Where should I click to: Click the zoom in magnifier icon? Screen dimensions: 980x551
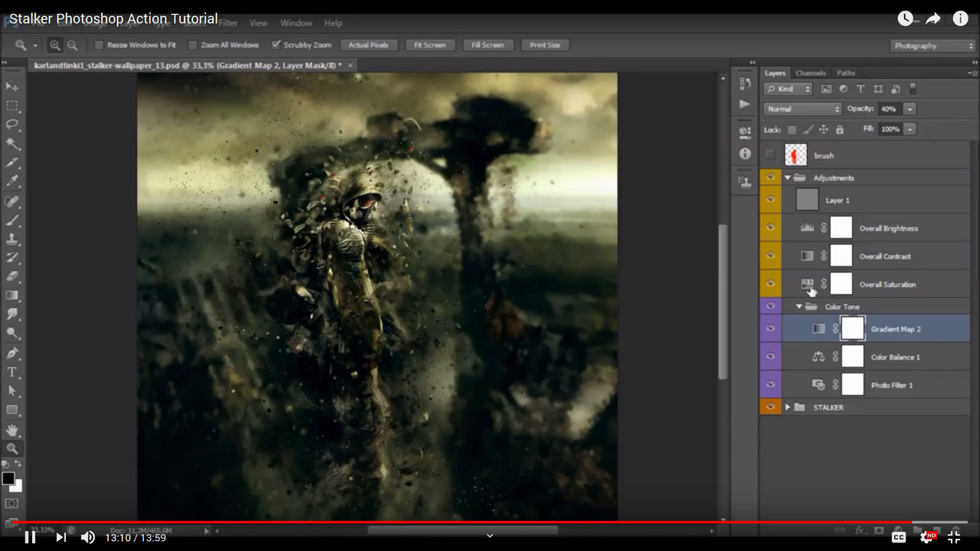point(55,45)
